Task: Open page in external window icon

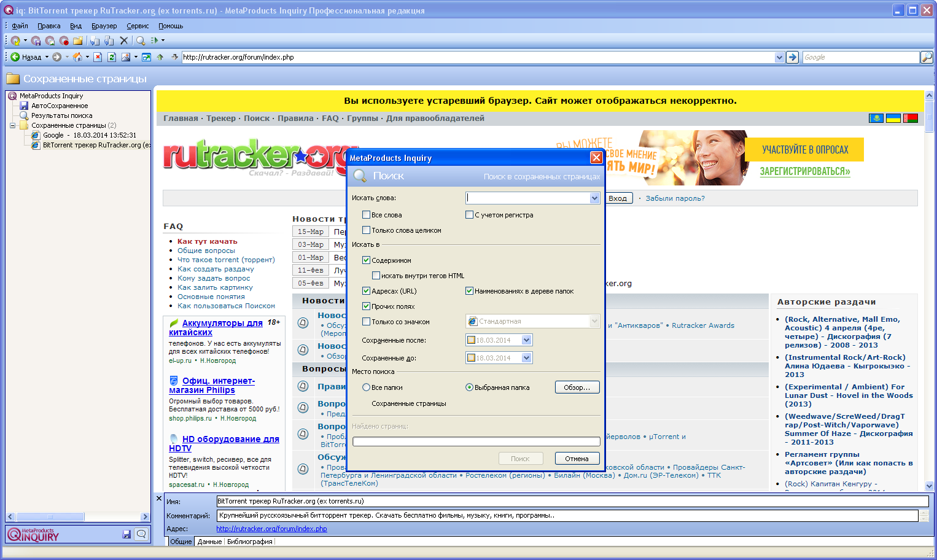Action: [146, 57]
